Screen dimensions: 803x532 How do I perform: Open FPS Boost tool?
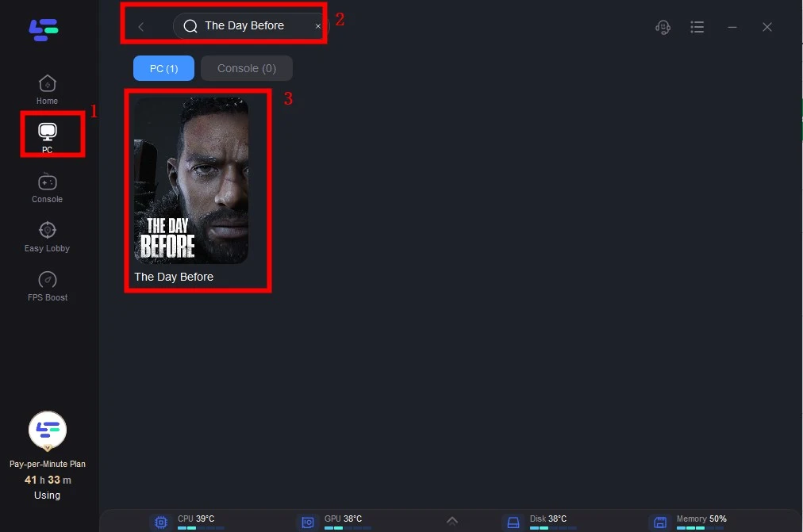pyautogui.click(x=47, y=285)
